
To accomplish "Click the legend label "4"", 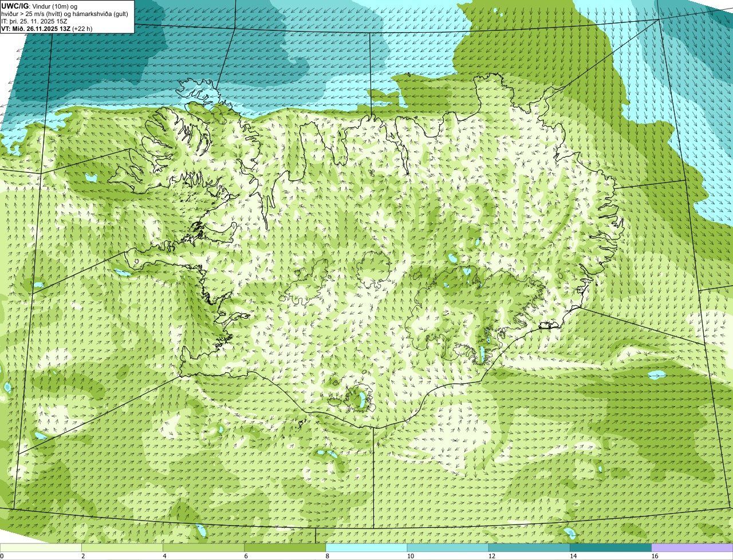I will (x=165, y=556).
